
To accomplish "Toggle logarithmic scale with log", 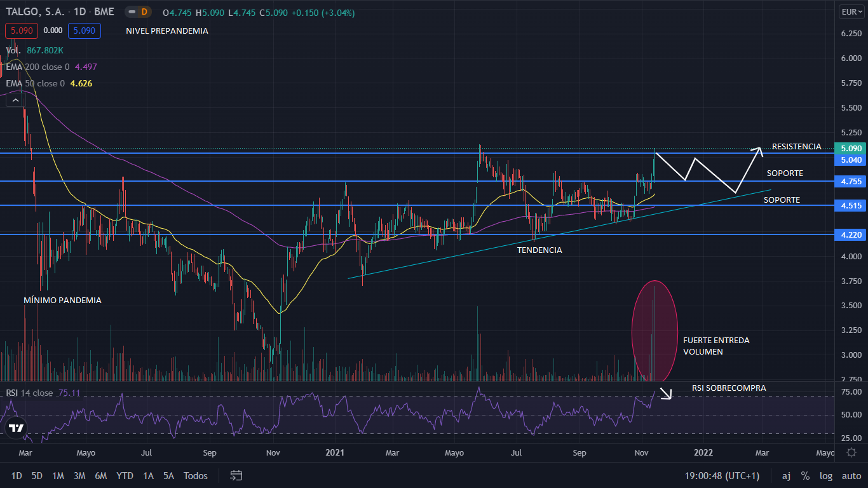I will [x=825, y=475].
